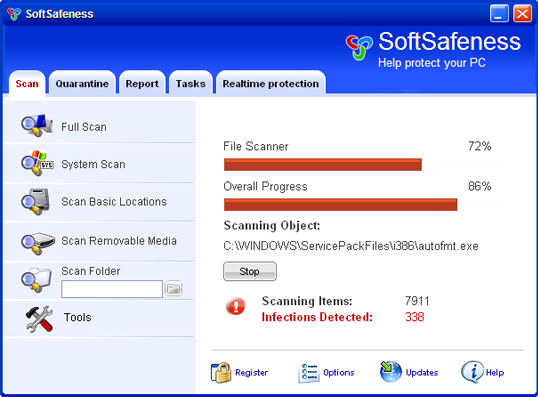Go to the Tasks tab
The height and width of the screenshot is (397, 538).
(191, 83)
